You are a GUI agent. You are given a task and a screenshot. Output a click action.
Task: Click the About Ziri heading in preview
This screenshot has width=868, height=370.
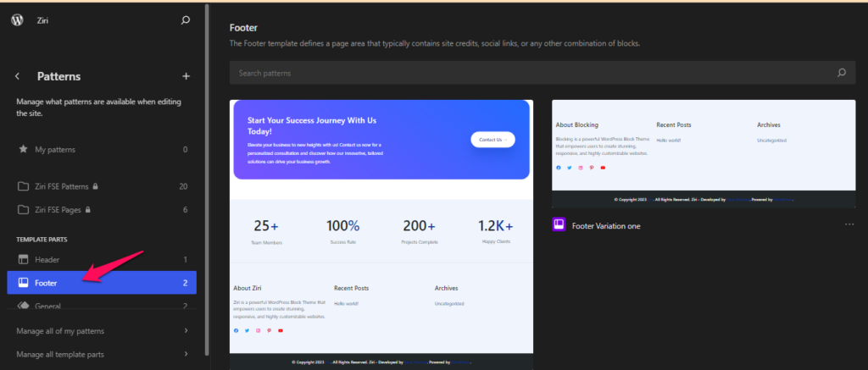248,288
